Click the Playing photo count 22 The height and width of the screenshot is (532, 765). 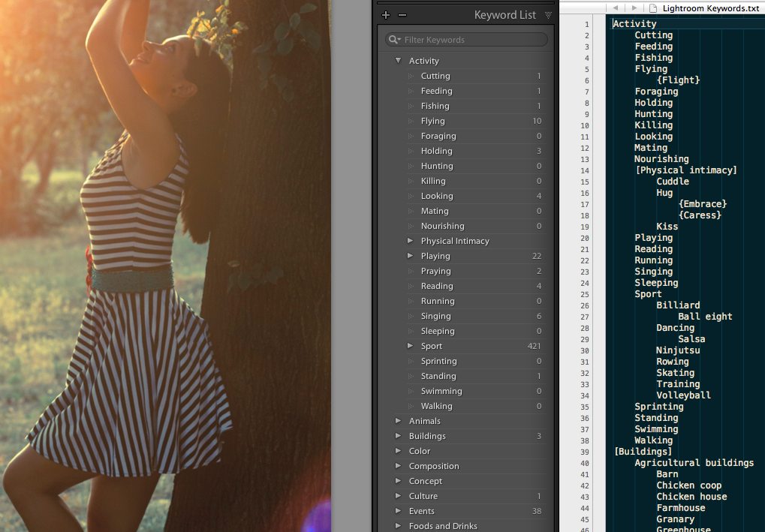coord(537,256)
